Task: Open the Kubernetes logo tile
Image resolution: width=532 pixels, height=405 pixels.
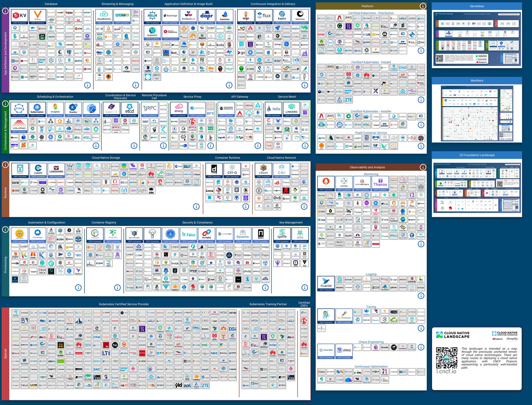Action: click(x=37, y=109)
